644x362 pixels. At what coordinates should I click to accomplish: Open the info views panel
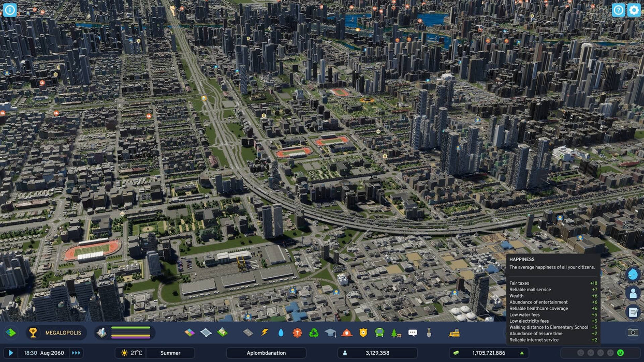10,10
